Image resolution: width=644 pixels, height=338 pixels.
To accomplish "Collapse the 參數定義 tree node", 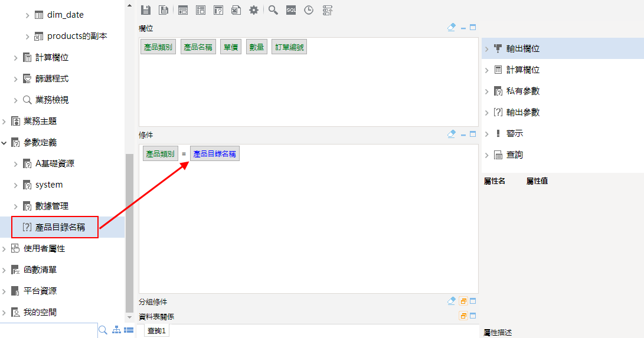I will click(5, 143).
